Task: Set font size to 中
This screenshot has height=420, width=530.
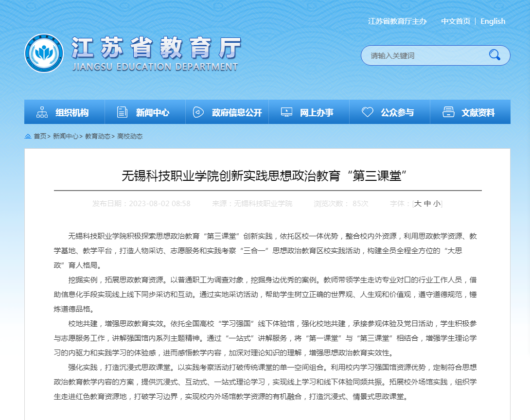Action: click(427, 203)
